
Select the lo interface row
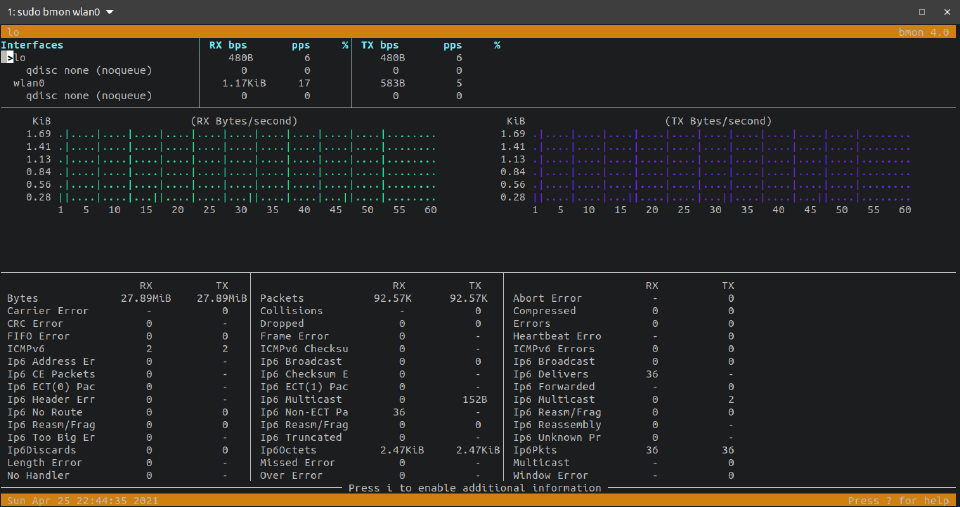click(21, 58)
